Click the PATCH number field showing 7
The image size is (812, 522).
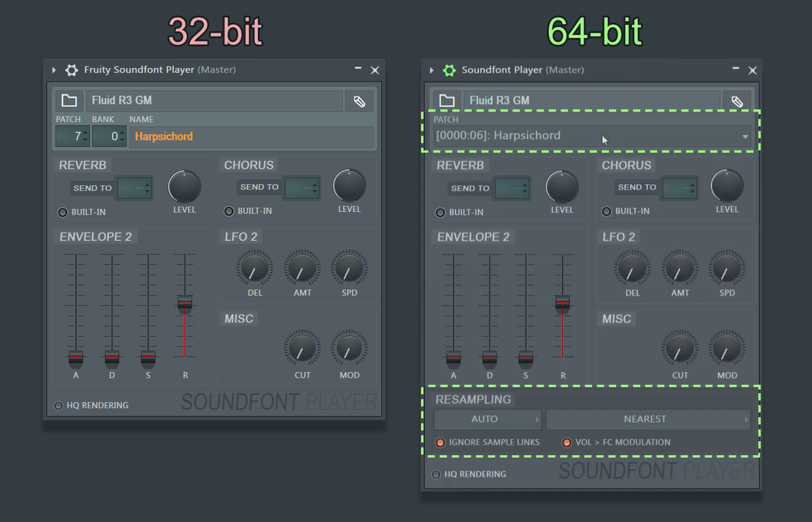tap(72, 136)
